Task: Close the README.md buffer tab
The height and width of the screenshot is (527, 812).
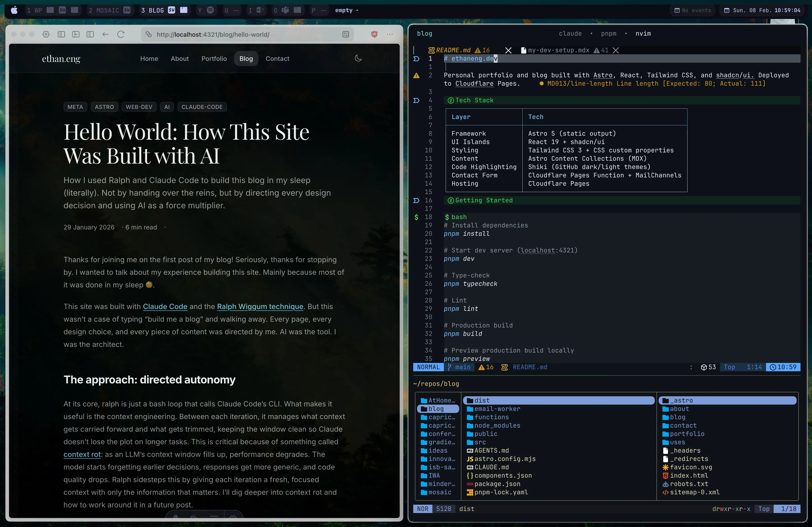Action: 508,50
